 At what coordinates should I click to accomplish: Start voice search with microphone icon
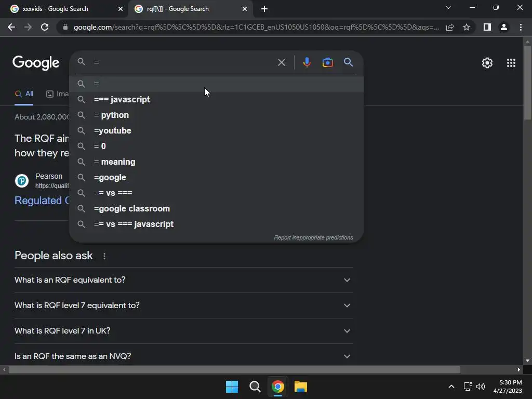(x=307, y=62)
